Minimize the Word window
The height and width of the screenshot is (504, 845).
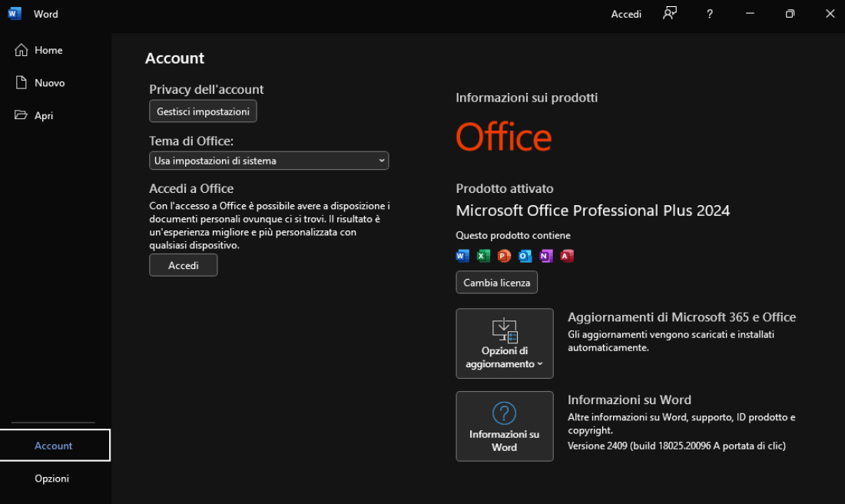tap(750, 14)
